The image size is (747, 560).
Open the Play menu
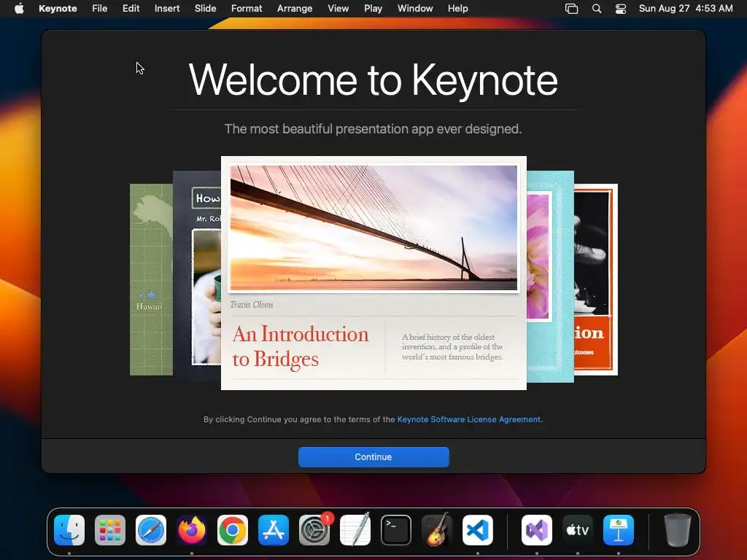[x=373, y=9]
